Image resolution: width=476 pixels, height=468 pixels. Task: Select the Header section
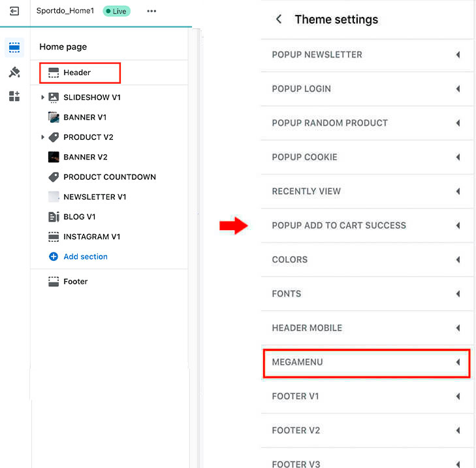click(80, 73)
